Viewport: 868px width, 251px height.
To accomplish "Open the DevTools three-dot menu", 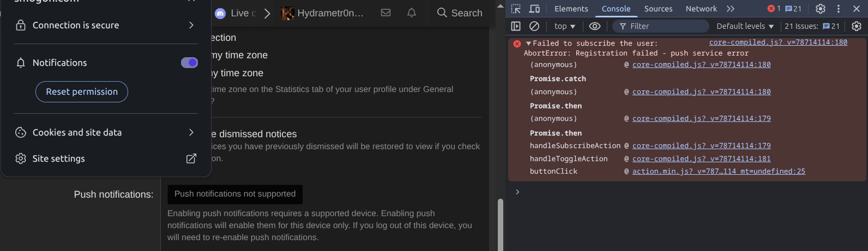I will pos(839,9).
